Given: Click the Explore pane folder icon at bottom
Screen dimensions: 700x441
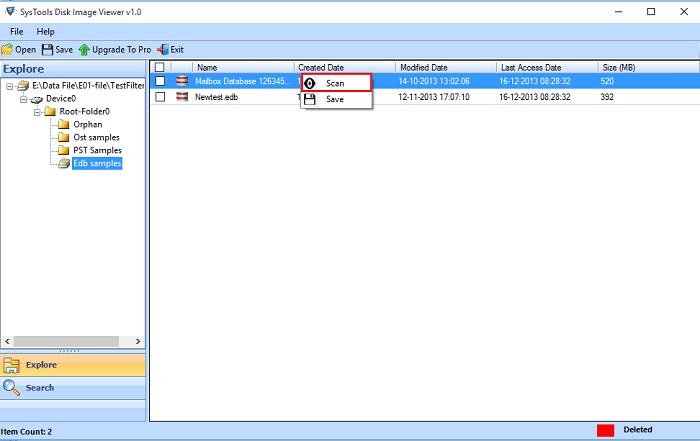Looking at the screenshot, I should click(x=11, y=365).
